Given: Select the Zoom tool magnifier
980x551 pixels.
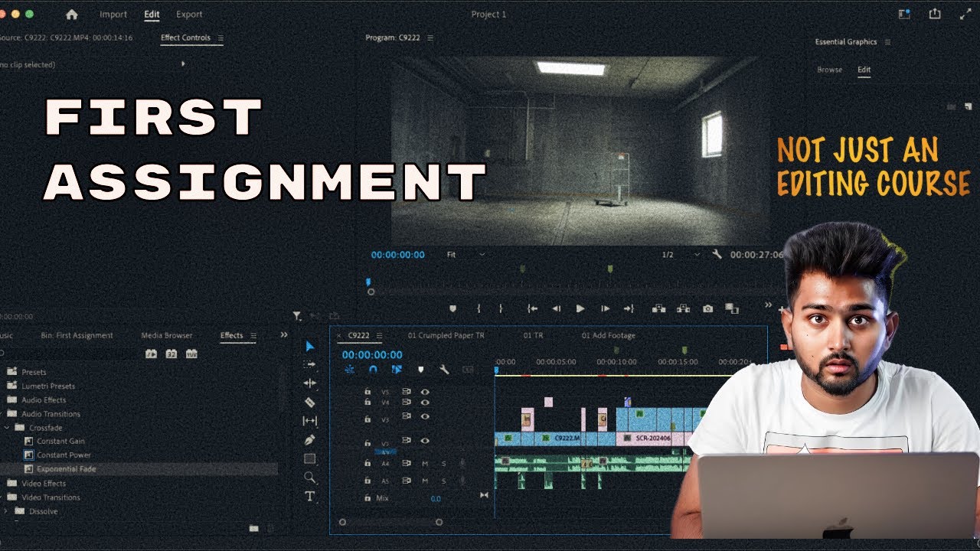Looking at the screenshot, I should (309, 478).
